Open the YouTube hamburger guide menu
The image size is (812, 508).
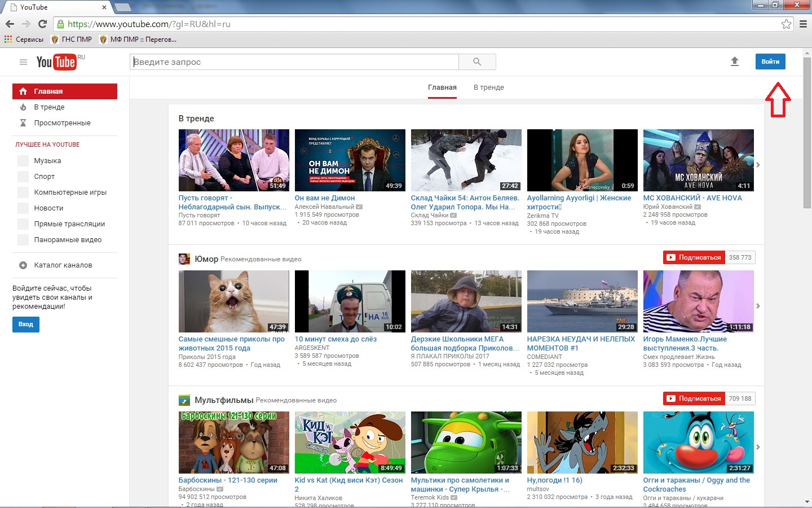coord(23,62)
